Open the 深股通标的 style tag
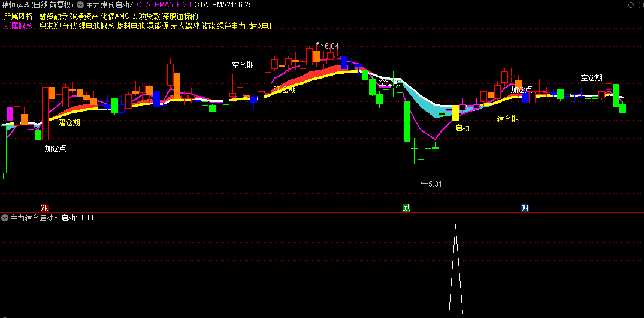 pos(180,16)
